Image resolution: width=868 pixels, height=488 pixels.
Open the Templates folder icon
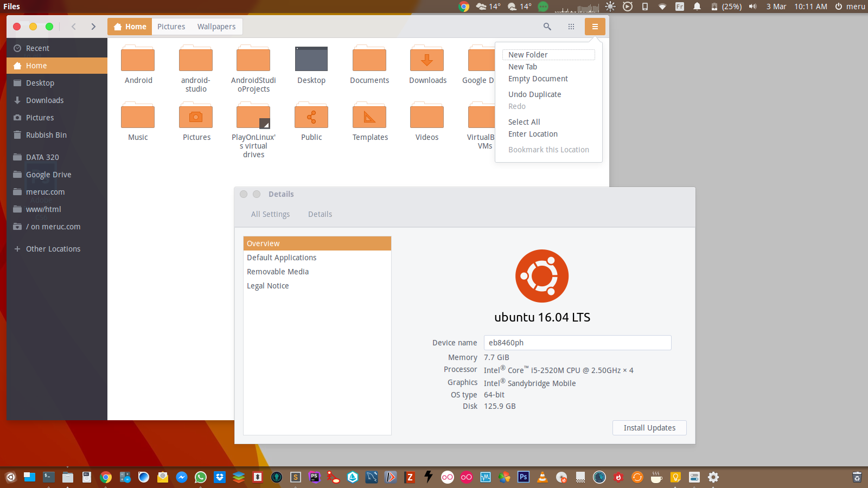click(x=369, y=117)
